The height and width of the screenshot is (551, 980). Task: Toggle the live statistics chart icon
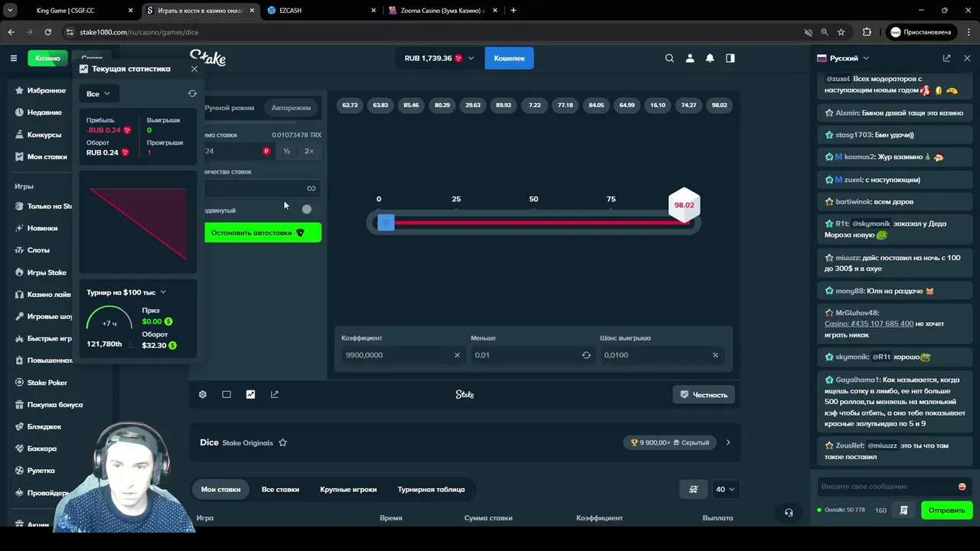(x=250, y=394)
